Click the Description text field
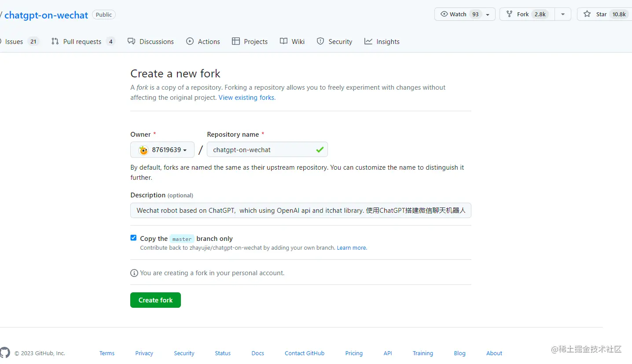 [x=301, y=211]
